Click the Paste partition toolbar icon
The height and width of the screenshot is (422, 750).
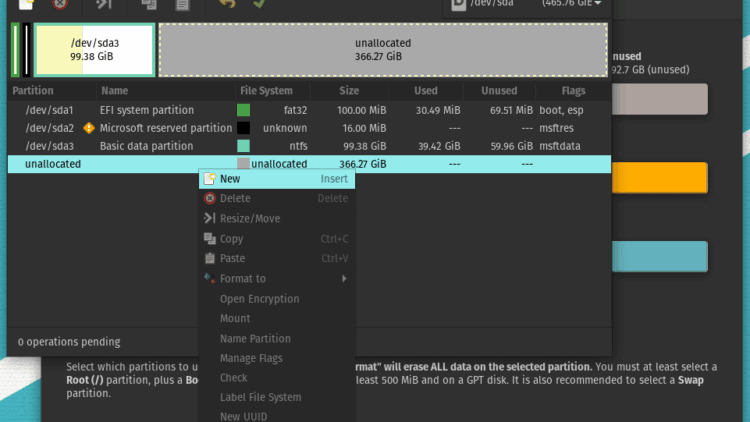182,4
